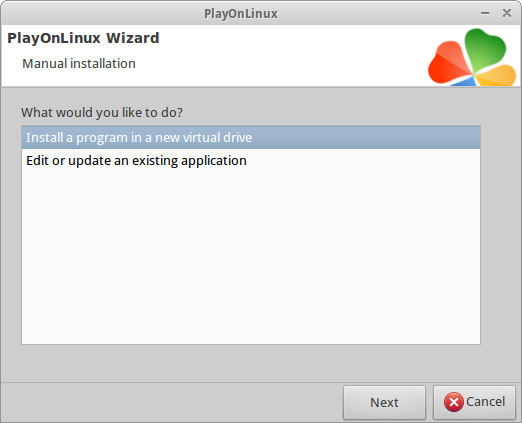Click the yellow petal of the logo

coord(495,75)
